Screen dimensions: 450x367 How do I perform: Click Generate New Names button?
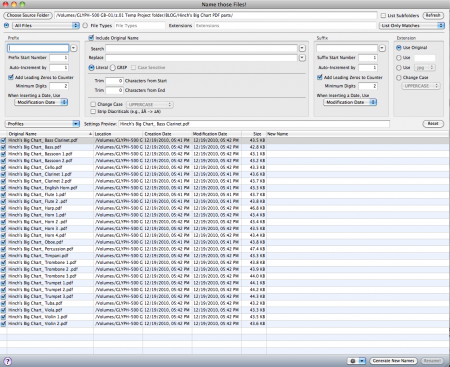click(x=393, y=361)
